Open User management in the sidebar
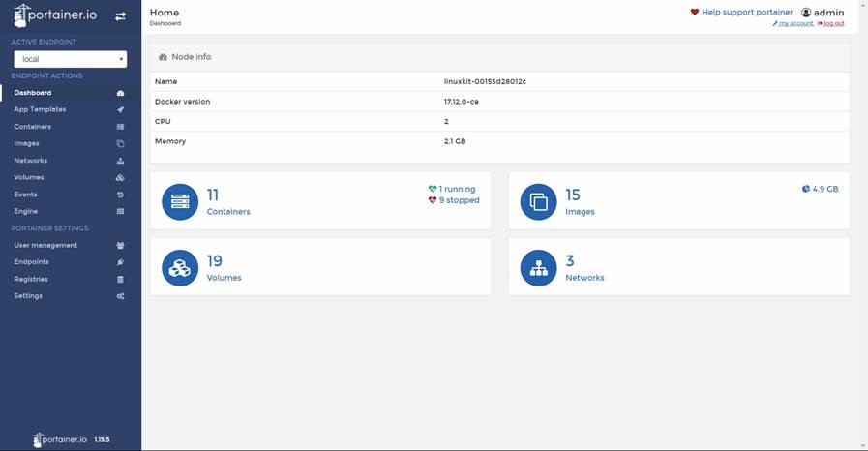The height and width of the screenshot is (451, 868). pyautogui.click(x=45, y=245)
